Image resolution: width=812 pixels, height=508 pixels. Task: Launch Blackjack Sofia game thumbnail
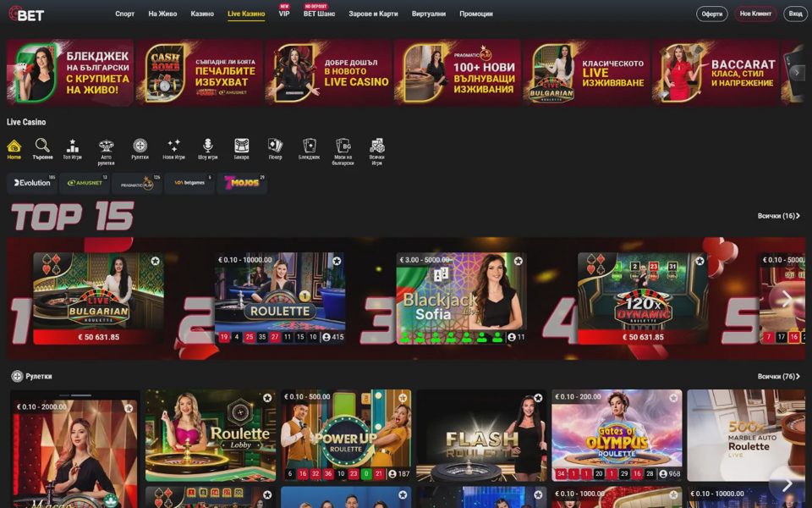(x=462, y=298)
